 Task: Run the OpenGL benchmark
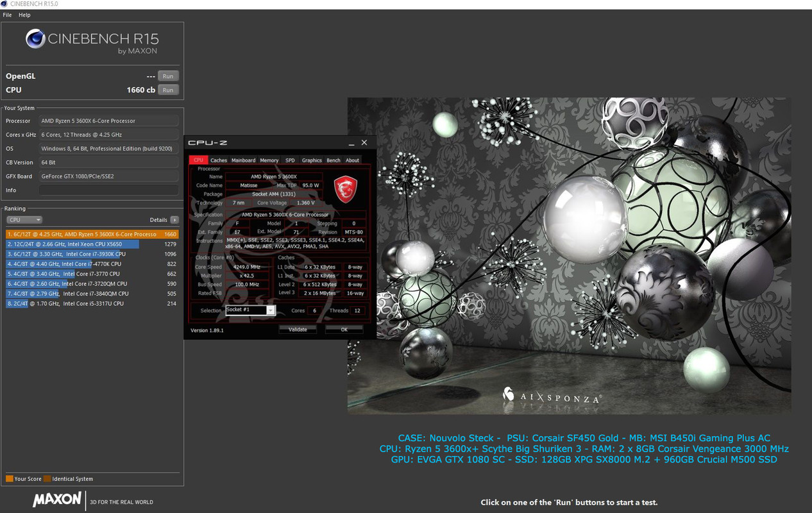click(x=168, y=76)
